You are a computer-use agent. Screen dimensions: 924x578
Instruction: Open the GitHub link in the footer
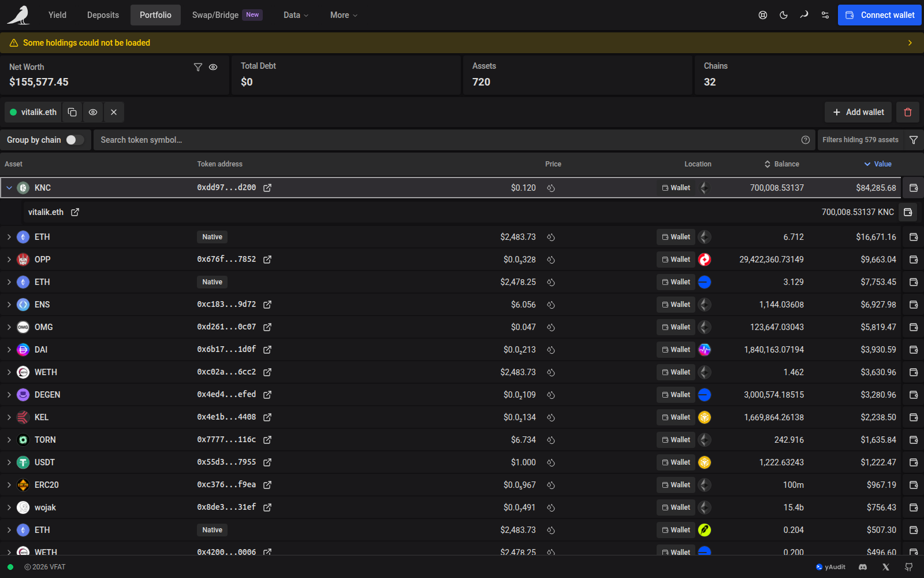click(909, 567)
